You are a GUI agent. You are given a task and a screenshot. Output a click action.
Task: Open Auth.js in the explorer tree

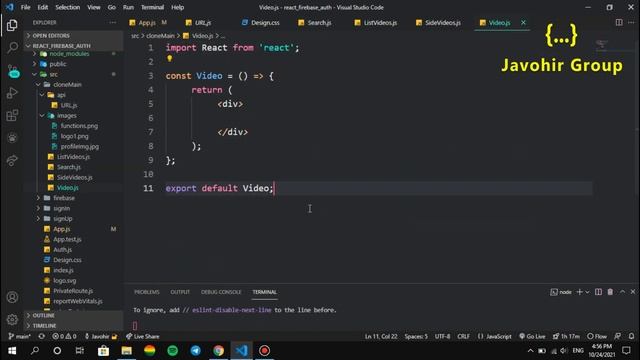pyautogui.click(x=62, y=249)
